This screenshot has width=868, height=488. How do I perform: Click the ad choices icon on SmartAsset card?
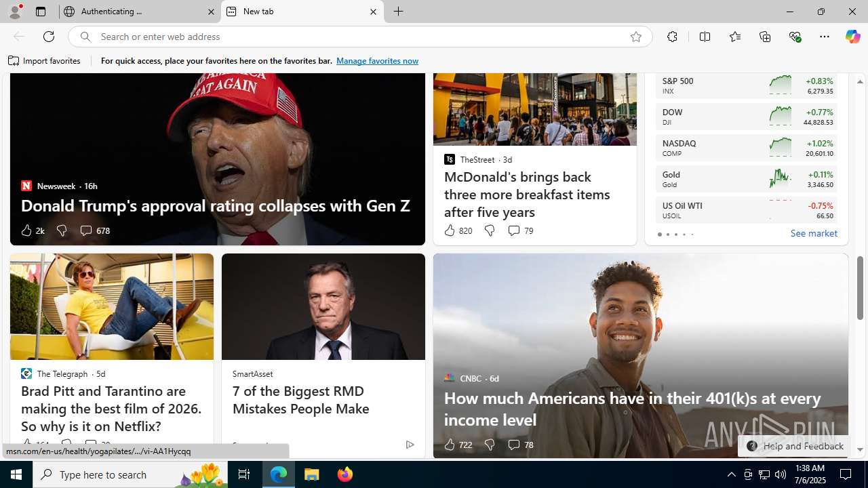click(410, 445)
